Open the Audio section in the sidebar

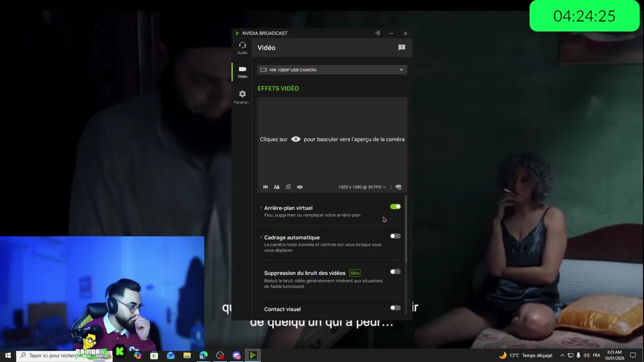tap(243, 48)
